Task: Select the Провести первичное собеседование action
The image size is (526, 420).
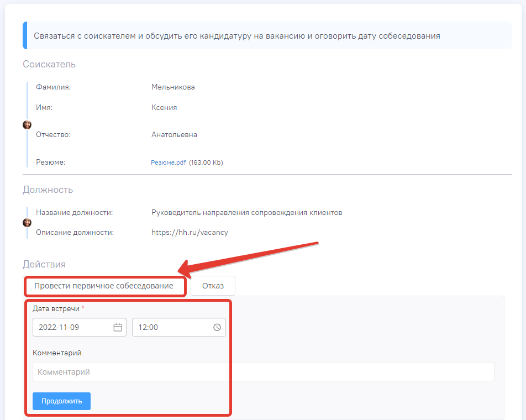Action: (104, 286)
